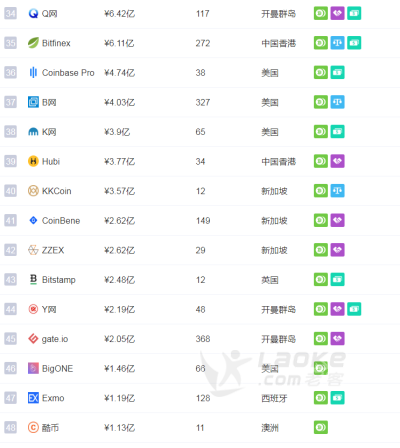The height and width of the screenshot is (448, 400).
Task: Click the Q网 exchange logo
Action: 33,13
